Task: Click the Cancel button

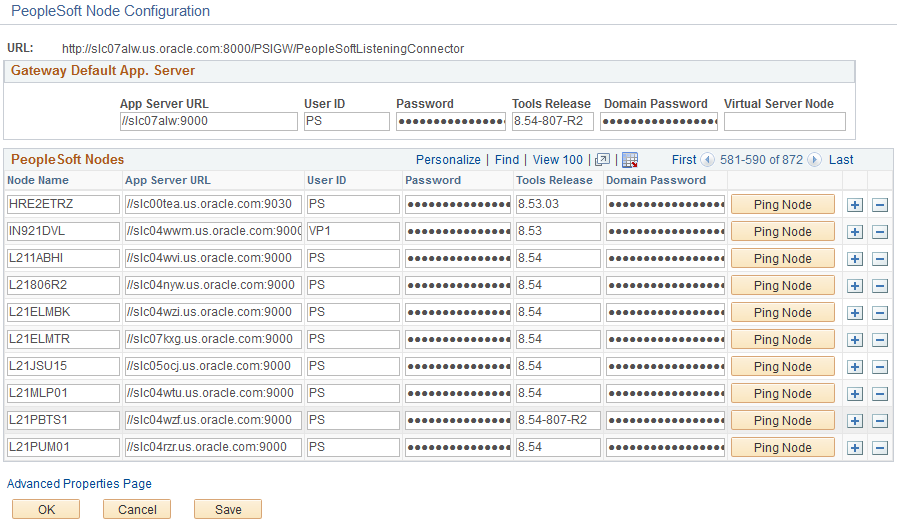Action: 137,509
